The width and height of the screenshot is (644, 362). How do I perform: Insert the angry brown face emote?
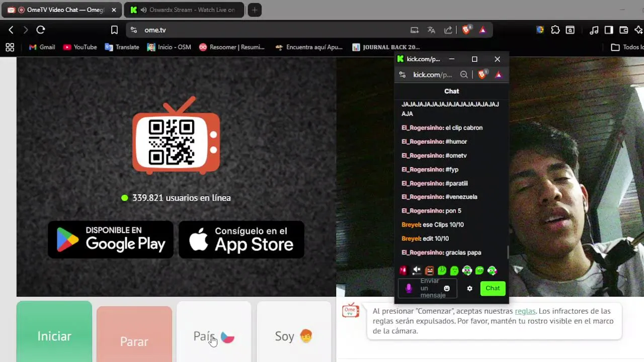429,270
